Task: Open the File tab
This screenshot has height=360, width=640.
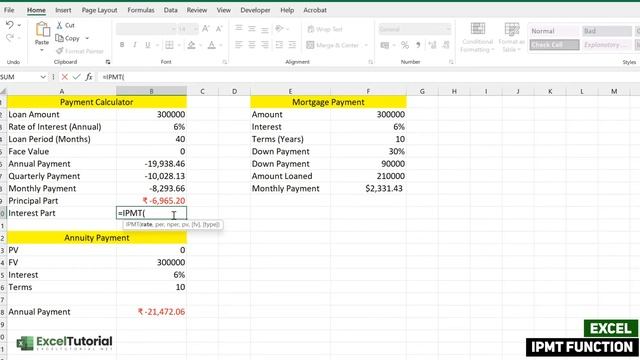Action: click(x=9, y=10)
